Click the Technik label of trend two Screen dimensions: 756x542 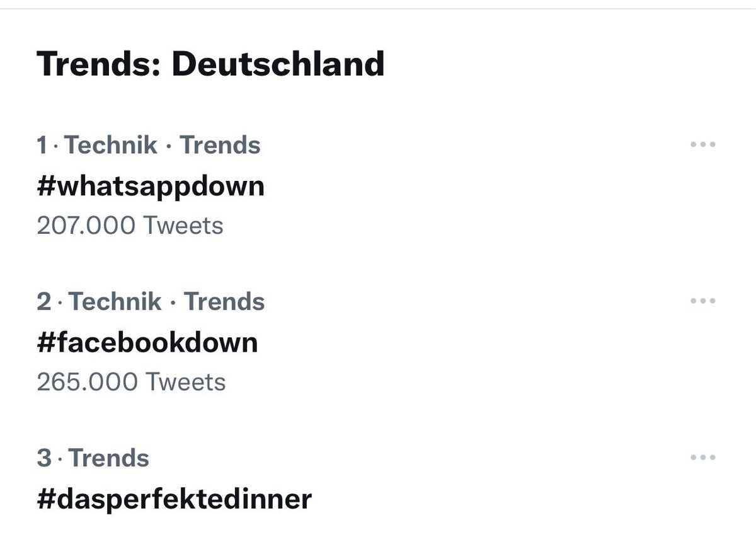[115, 301]
